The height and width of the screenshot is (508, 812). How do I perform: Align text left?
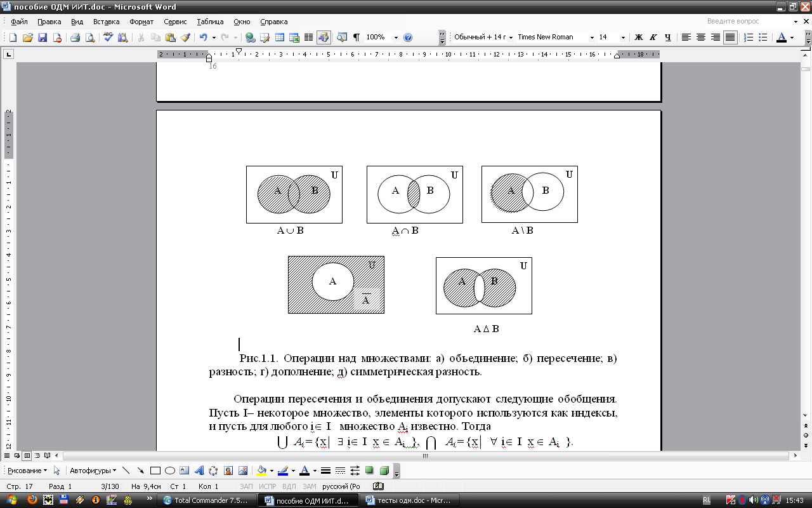point(686,37)
